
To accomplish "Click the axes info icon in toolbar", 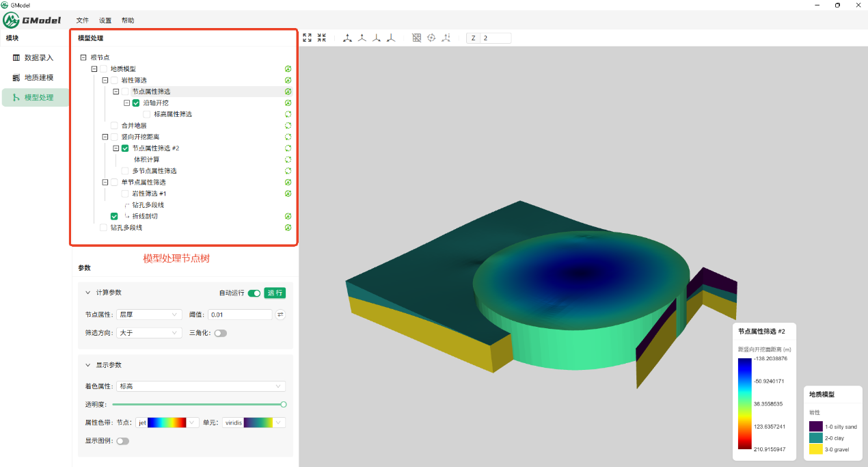I will pos(446,38).
